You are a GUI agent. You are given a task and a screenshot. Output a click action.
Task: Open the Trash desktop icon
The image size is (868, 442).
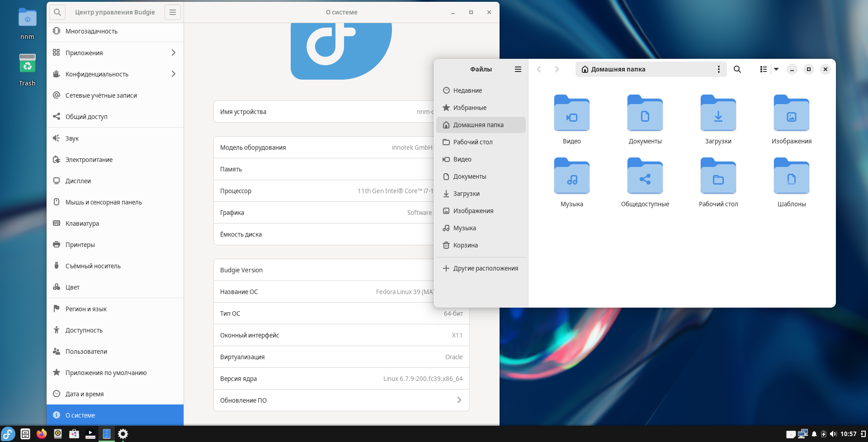[x=27, y=64]
